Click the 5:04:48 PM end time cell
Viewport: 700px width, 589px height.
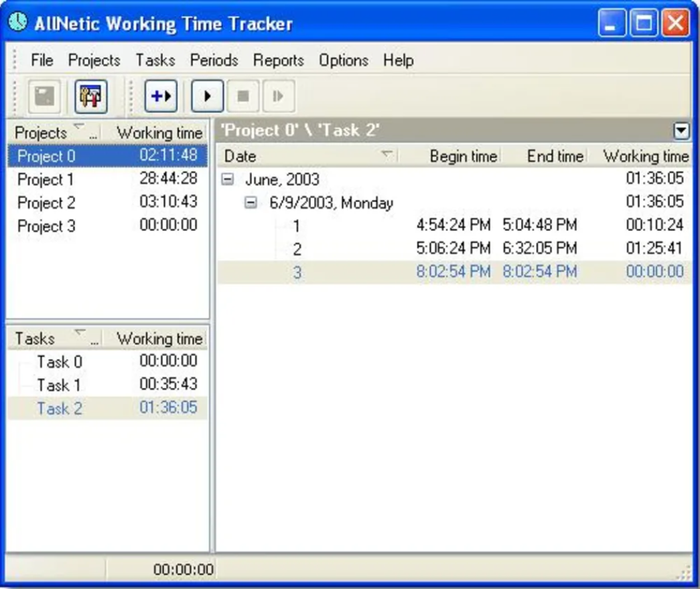[x=539, y=225]
